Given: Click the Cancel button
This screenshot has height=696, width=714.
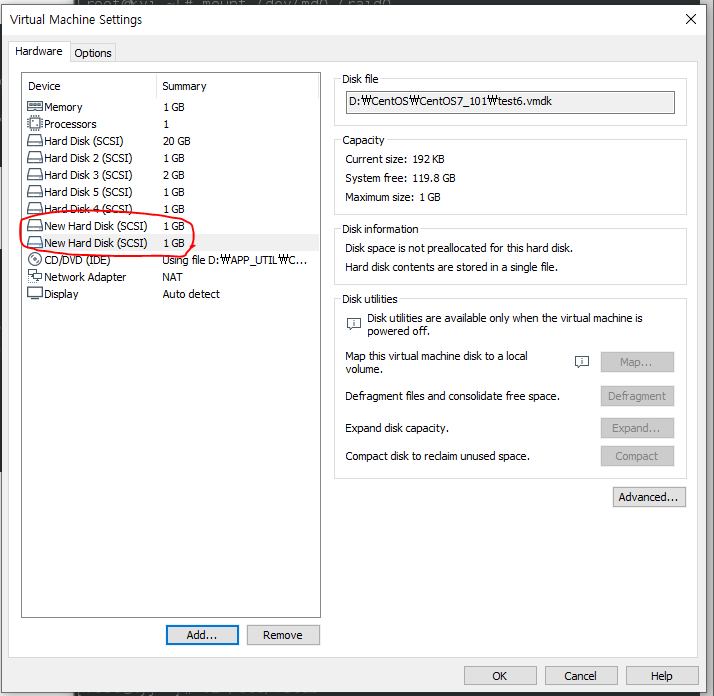Looking at the screenshot, I should (x=581, y=676).
